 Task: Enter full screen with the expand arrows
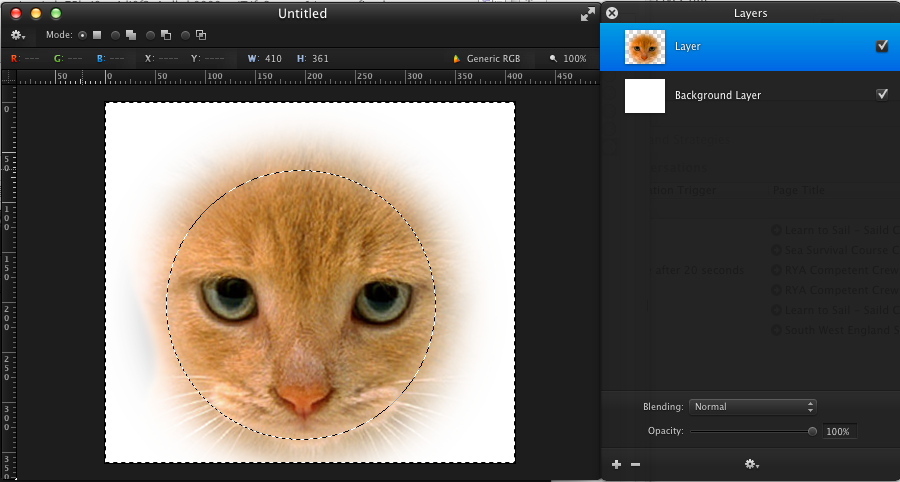coord(587,14)
